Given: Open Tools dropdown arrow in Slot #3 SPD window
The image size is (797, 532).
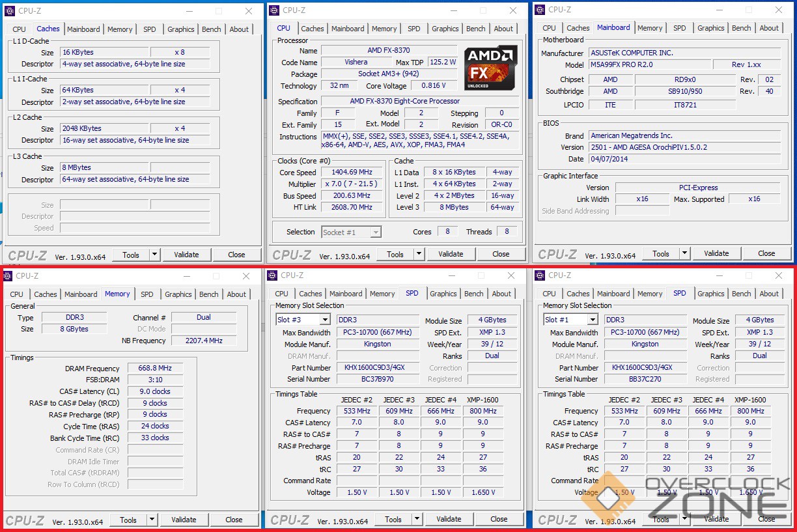Looking at the screenshot, I should (x=417, y=519).
